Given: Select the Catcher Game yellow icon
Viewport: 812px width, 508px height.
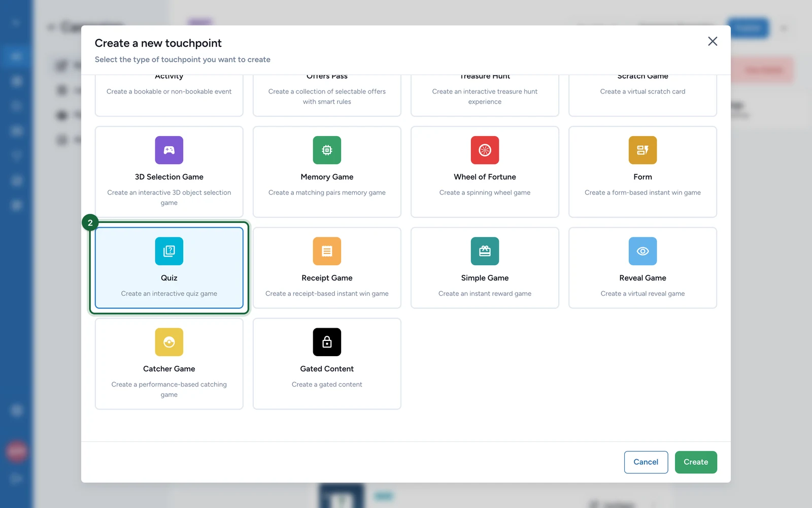Looking at the screenshot, I should [169, 342].
